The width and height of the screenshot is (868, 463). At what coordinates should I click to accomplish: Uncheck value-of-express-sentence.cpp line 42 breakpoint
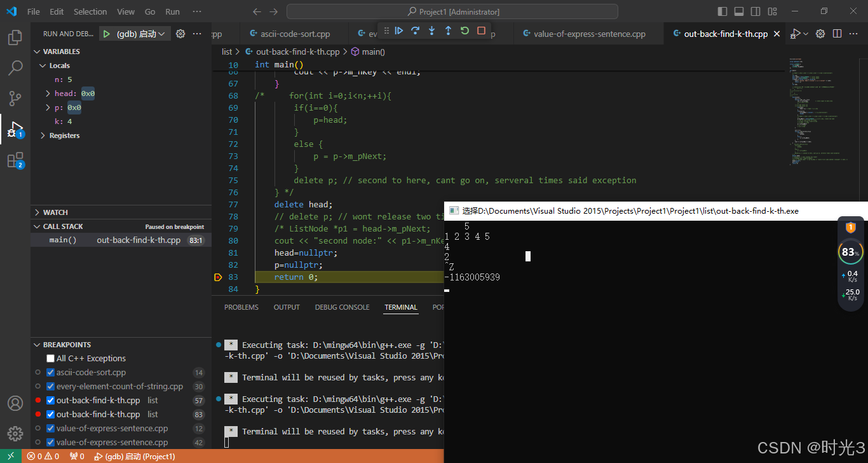click(x=51, y=442)
